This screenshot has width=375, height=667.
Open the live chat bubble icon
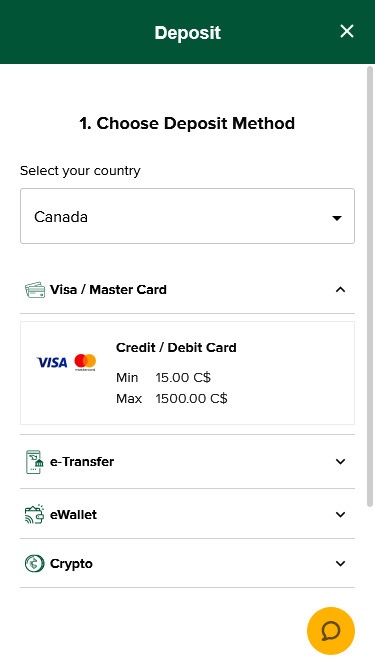[x=331, y=631]
